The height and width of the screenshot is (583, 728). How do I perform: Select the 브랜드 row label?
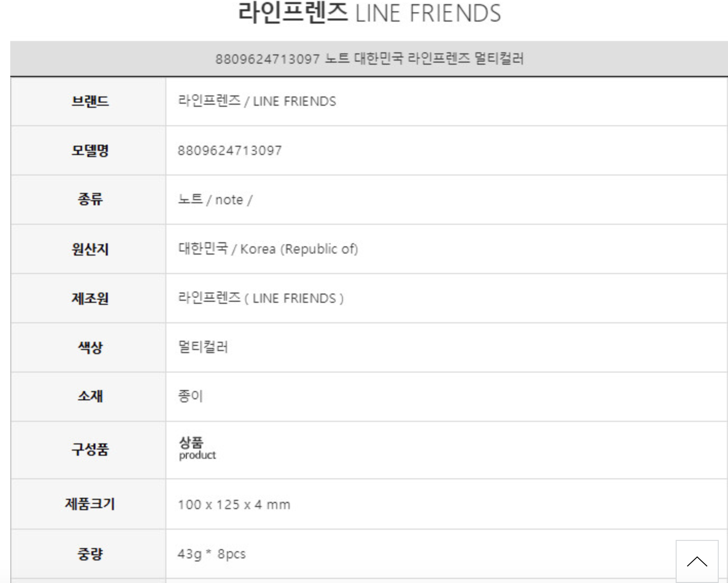[x=90, y=101]
